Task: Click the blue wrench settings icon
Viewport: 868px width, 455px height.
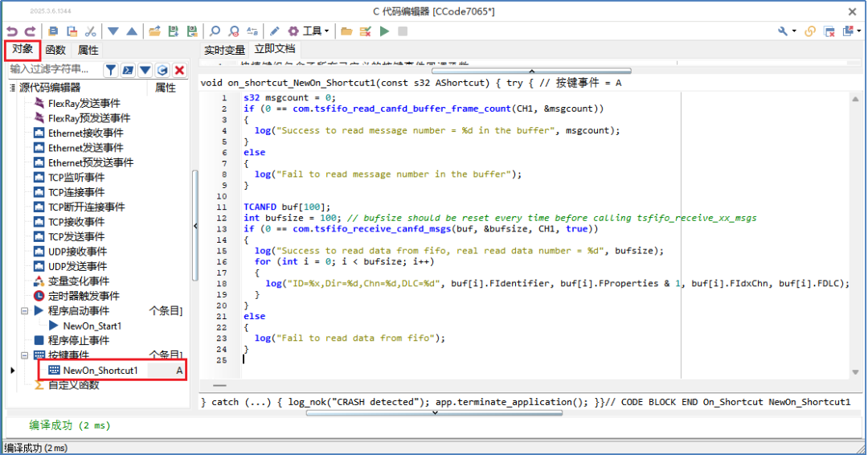Action: 783,31
